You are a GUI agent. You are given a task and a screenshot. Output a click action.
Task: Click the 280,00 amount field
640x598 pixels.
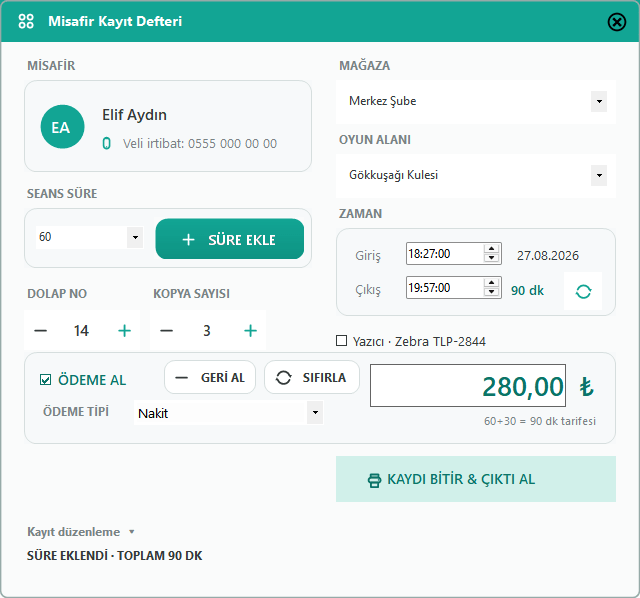pyautogui.click(x=468, y=386)
